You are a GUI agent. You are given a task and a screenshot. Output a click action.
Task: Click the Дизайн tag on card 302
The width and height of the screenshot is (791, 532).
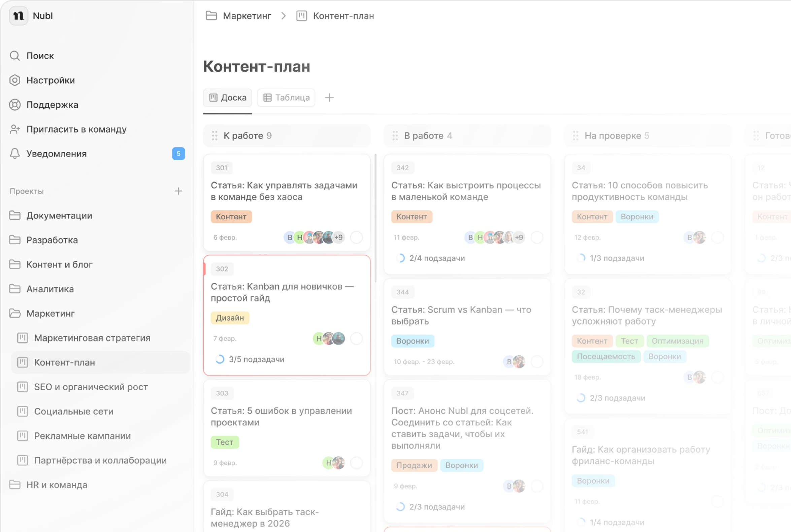(230, 318)
